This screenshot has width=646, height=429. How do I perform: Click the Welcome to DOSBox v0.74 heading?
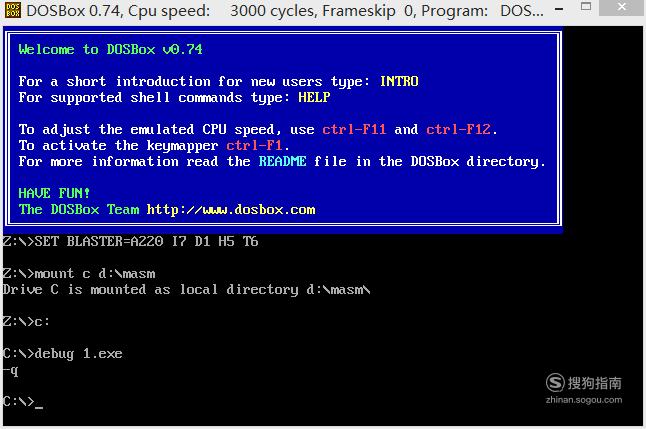tap(110, 49)
